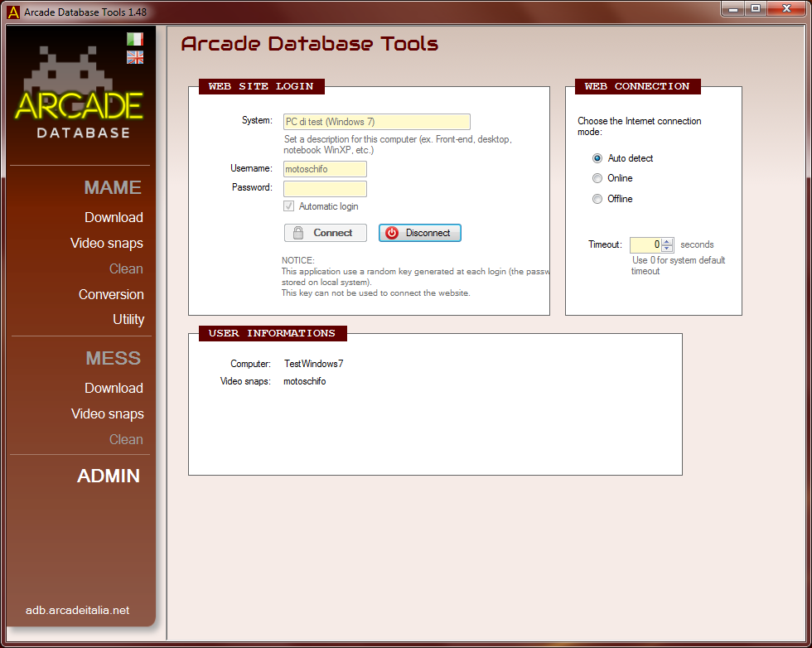Decrease Timeout with the down arrow
Viewport: 812px width, 648px height.
(x=667, y=248)
